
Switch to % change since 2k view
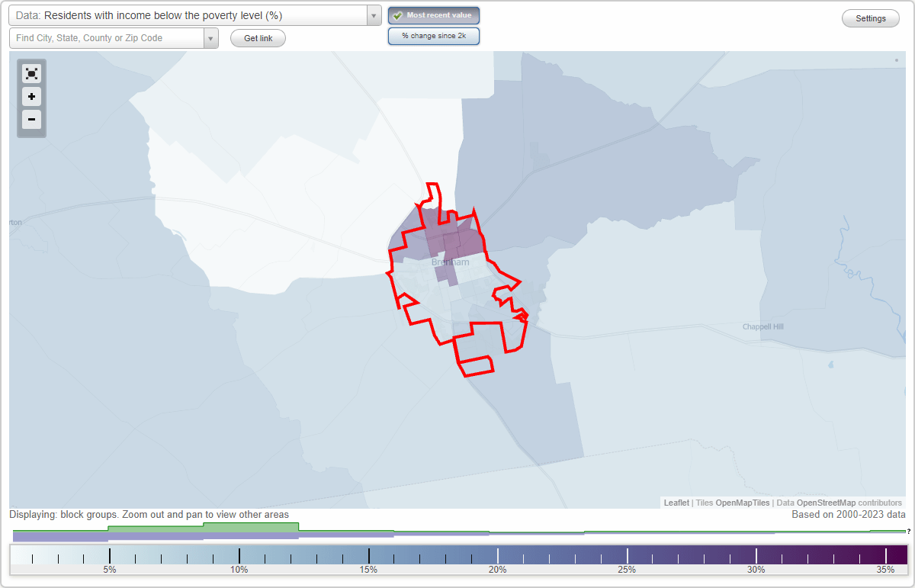(x=434, y=35)
